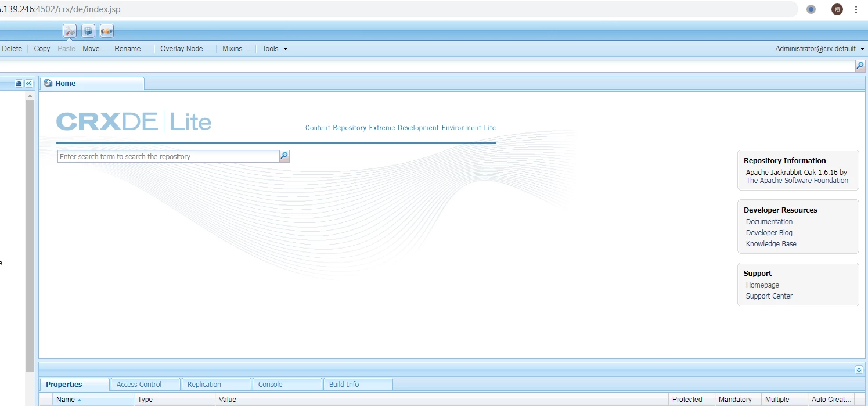Click the repository search term input
Screen dimensions: 868x406
point(168,156)
